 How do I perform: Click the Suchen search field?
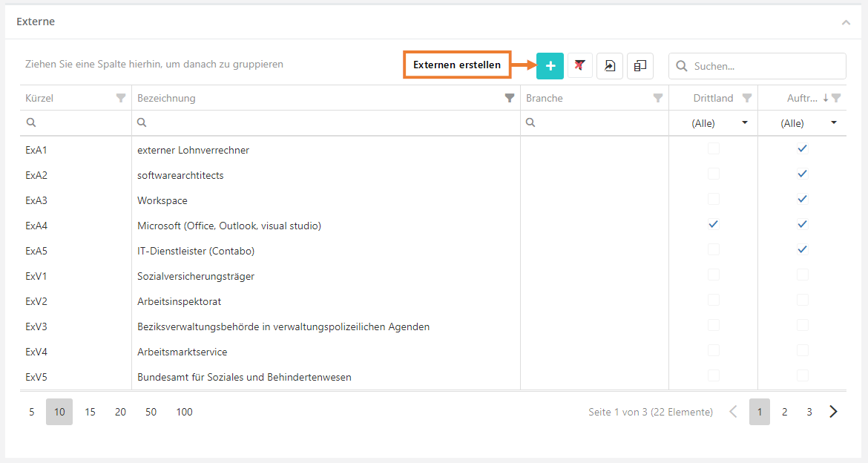[764, 66]
